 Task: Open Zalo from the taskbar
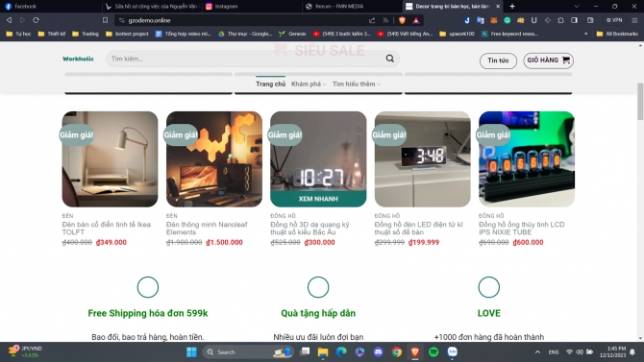point(452,352)
